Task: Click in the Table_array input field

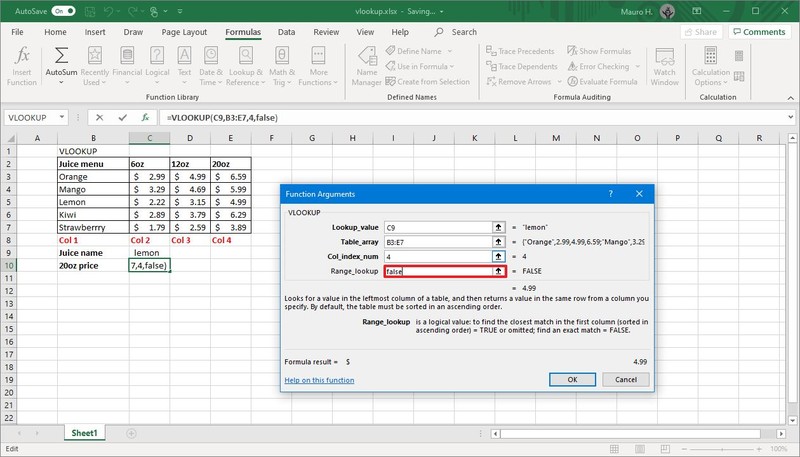Action: click(x=438, y=242)
